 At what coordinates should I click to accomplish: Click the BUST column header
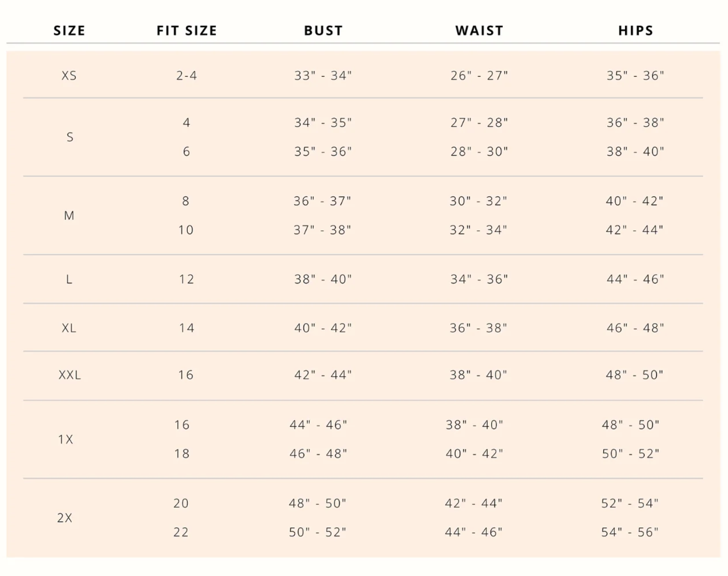[x=323, y=31]
